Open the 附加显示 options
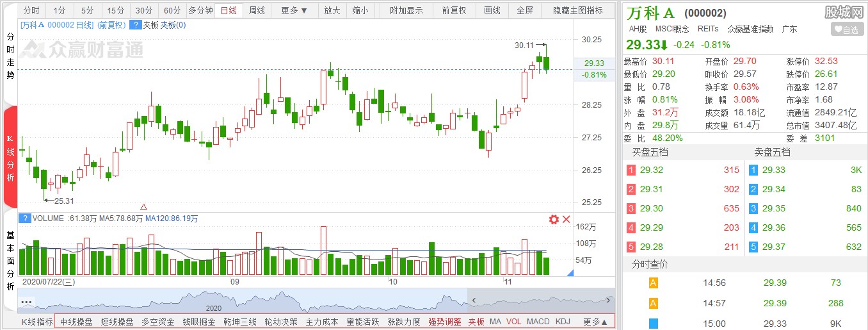The width and height of the screenshot is (868, 330). click(x=406, y=10)
